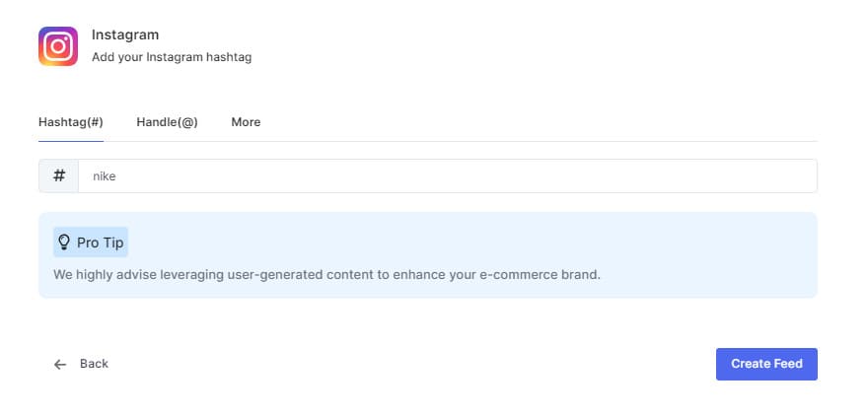868x416 pixels.
Task: Click the 'nike' placeholder text
Action: (105, 176)
